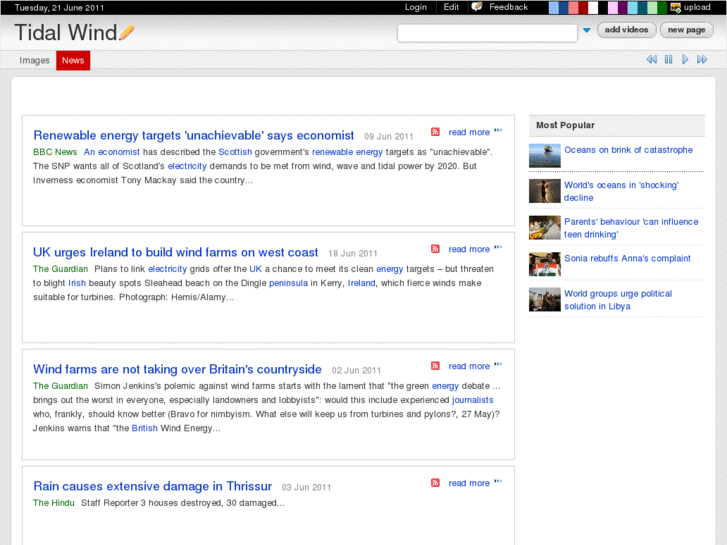Pause the slideshow playback
This screenshot has height=545, width=727.
click(668, 59)
